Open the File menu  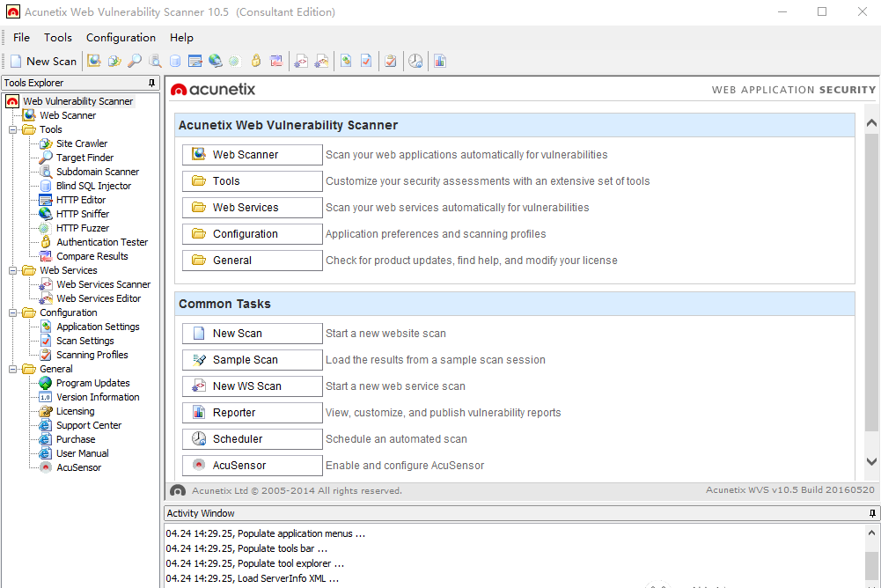click(x=21, y=38)
